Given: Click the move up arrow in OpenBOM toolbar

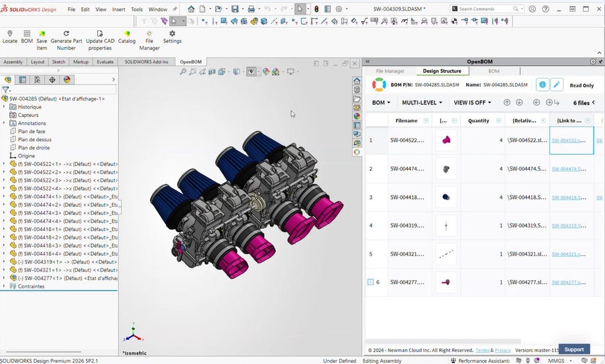Looking at the screenshot, I should [x=507, y=102].
